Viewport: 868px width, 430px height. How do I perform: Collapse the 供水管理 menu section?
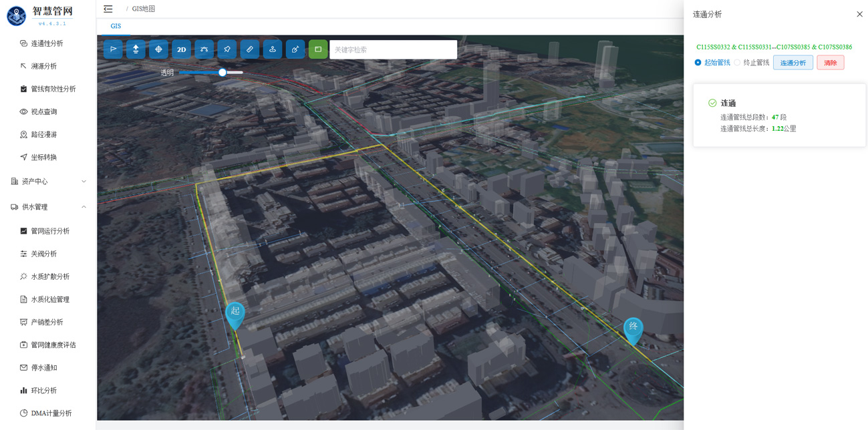point(48,207)
